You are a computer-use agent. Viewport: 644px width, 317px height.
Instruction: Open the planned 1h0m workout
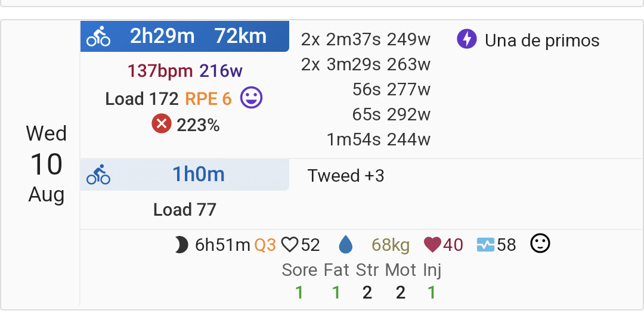(x=185, y=175)
